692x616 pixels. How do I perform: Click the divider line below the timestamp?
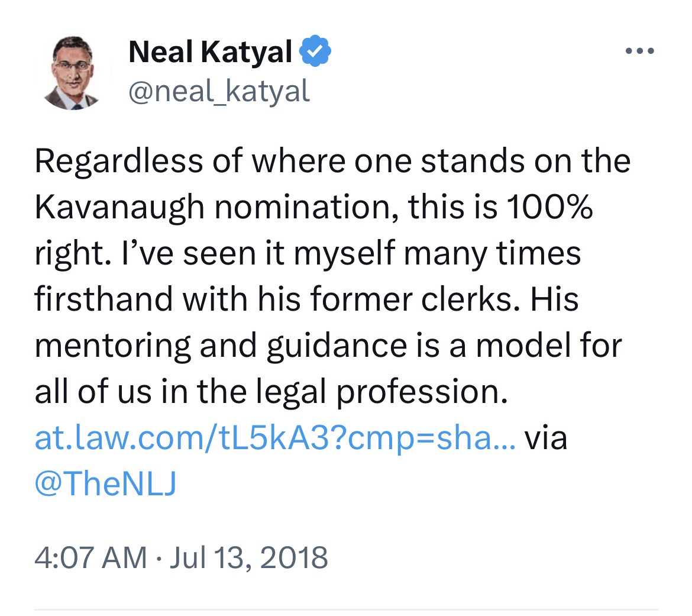click(345, 609)
